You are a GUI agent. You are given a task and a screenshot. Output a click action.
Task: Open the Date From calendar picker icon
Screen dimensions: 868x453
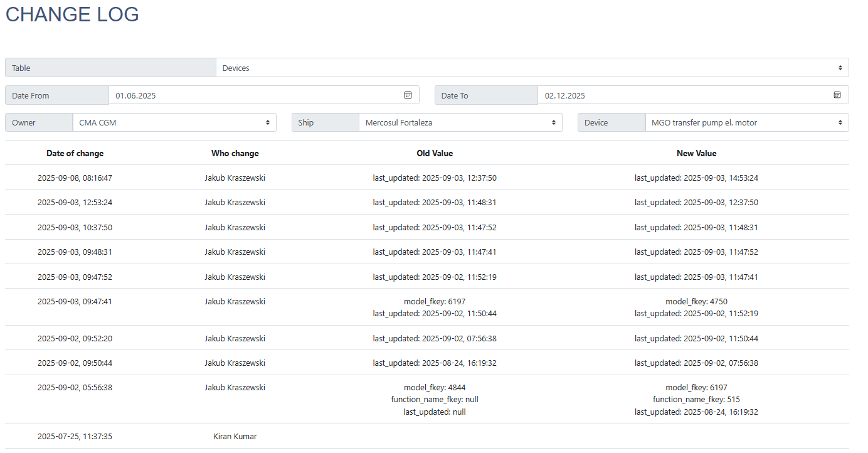pos(408,95)
